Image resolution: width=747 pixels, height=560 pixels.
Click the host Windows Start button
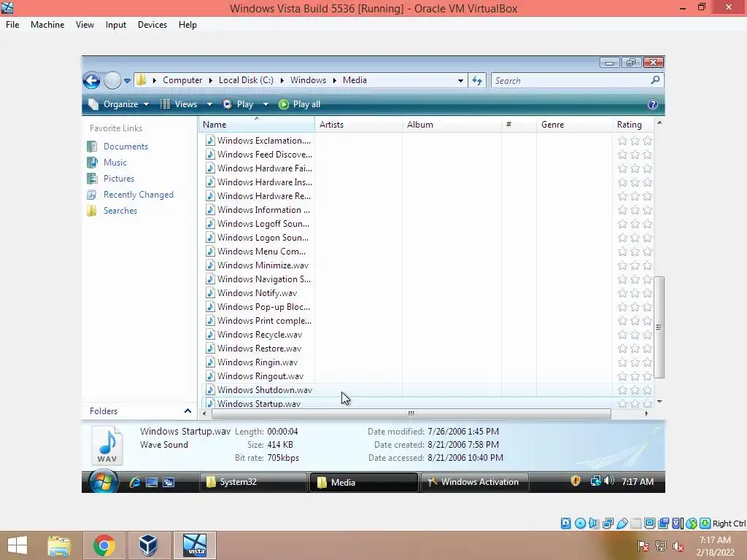click(18, 545)
